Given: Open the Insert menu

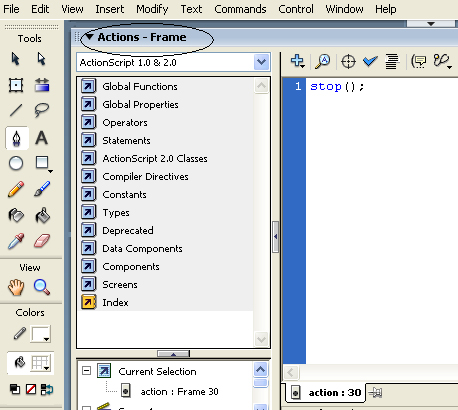Looking at the screenshot, I should pyautogui.click(x=110, y=9).
